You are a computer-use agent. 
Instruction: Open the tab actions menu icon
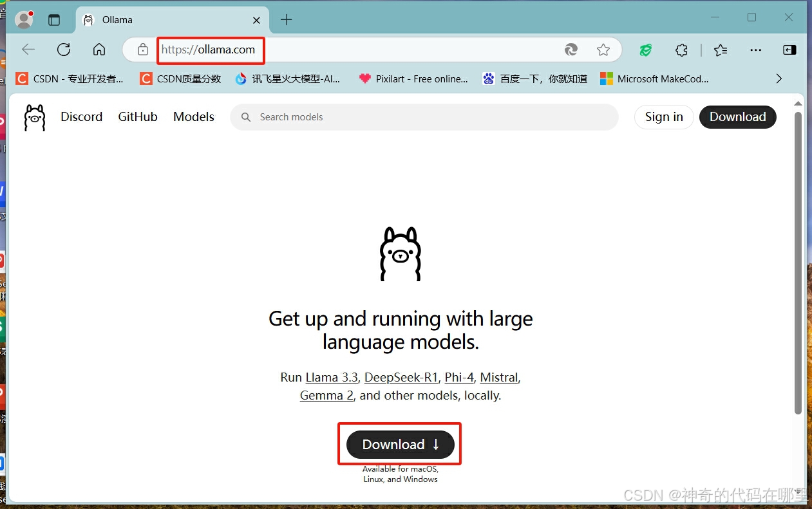pyautogui.click(x=54, y=20)
